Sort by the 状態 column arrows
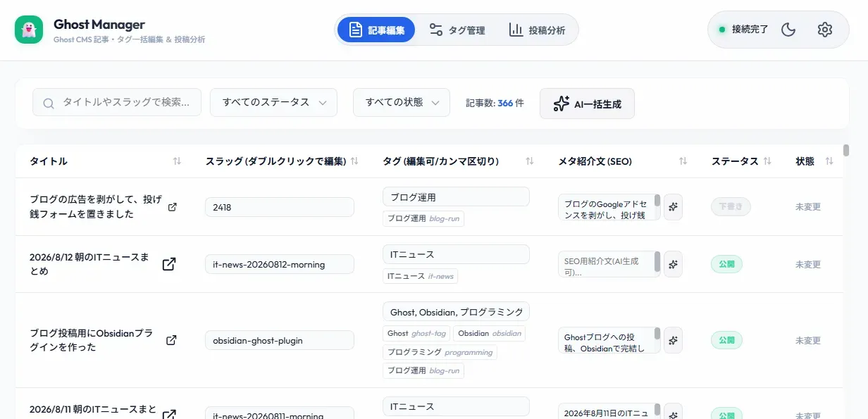Screen dimensions: 868x419 tap(829, 161)
